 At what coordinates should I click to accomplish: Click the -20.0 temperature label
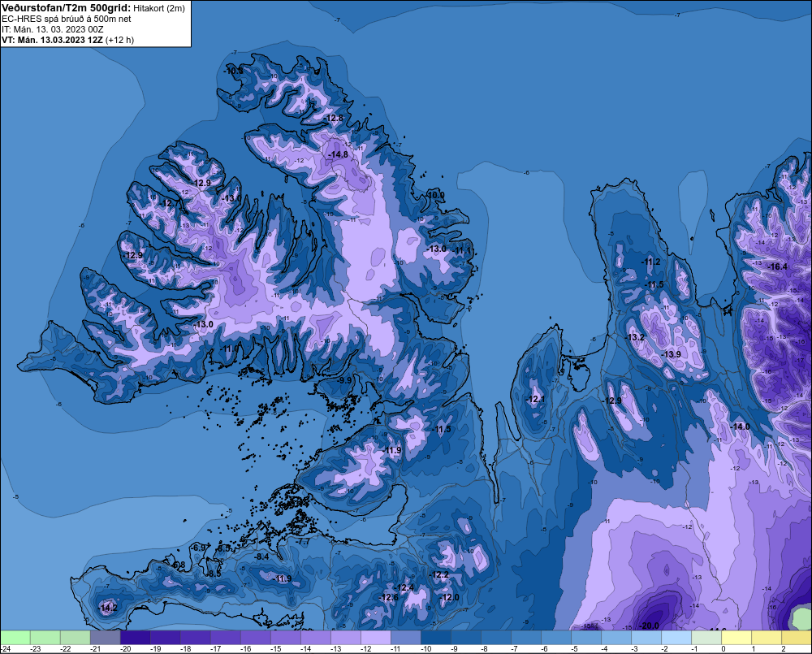pyautogui.click(x=649, y=626)
